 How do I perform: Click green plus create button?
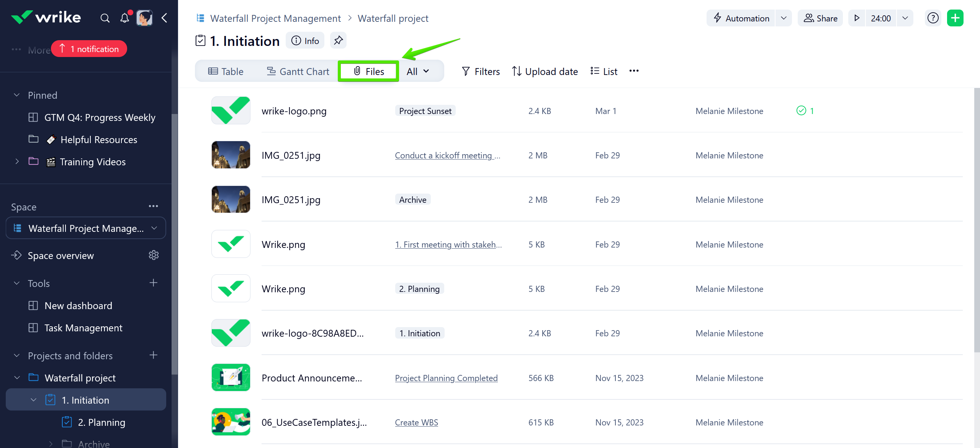coord(955,18)
